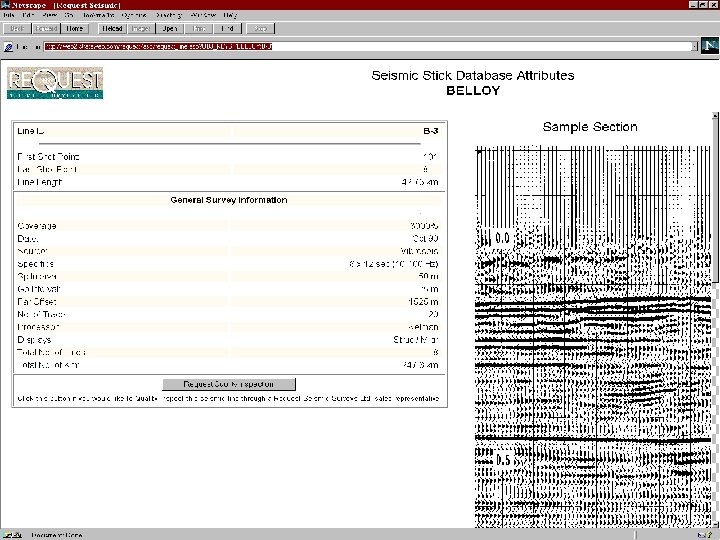Open the location history dropdown arrow
Viewport: 720px width, 540px height.
coord(695,46)
